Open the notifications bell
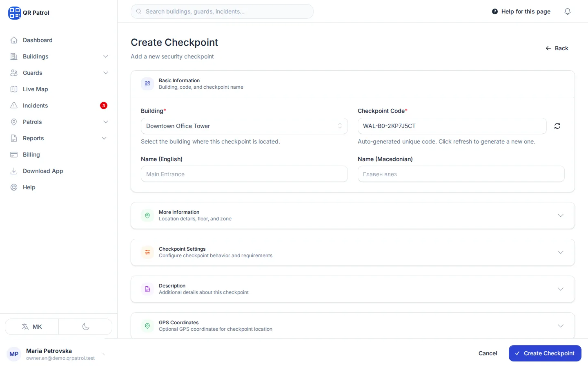This screenshot has width=588, height=368. [568, 11]
